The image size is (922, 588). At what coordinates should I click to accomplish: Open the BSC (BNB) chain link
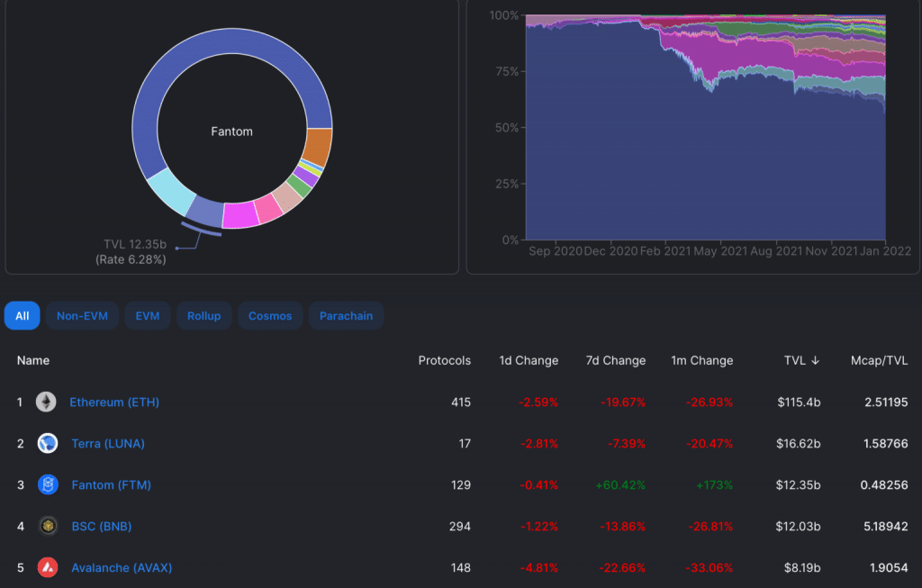point(102,526)
